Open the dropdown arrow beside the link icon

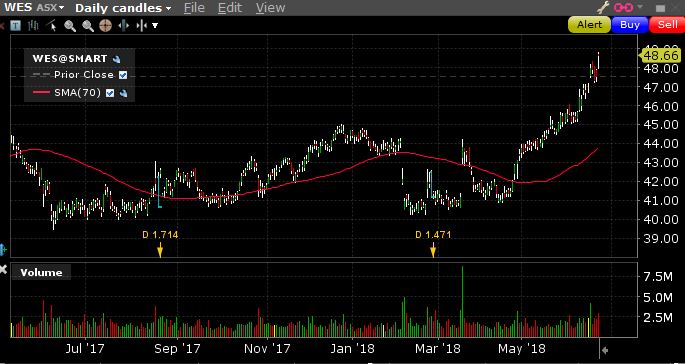[x=640, y=7]
